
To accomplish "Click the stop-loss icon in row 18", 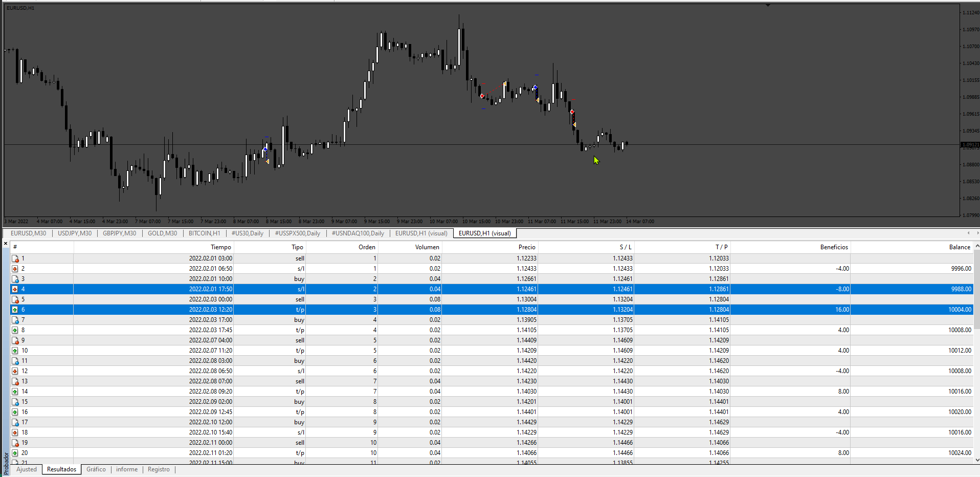I will (x=15, y=432).
